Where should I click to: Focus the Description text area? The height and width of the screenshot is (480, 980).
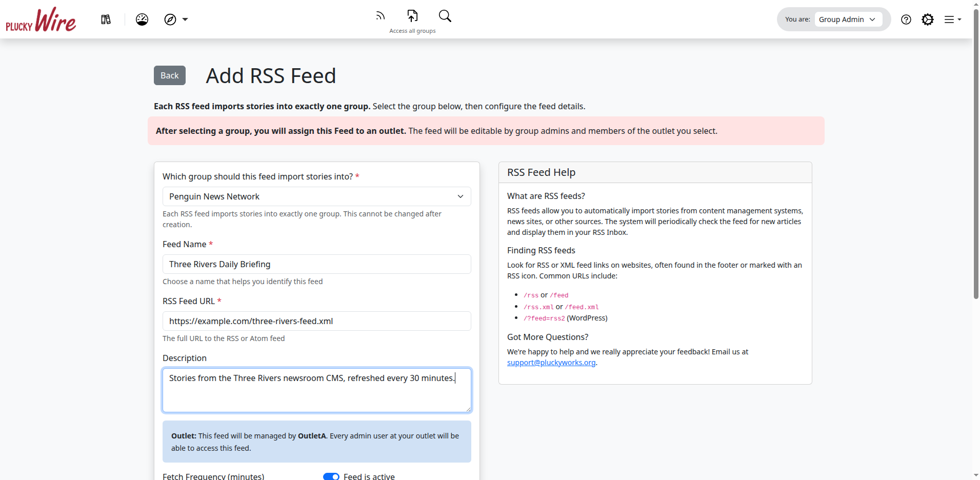click(317, 390)
